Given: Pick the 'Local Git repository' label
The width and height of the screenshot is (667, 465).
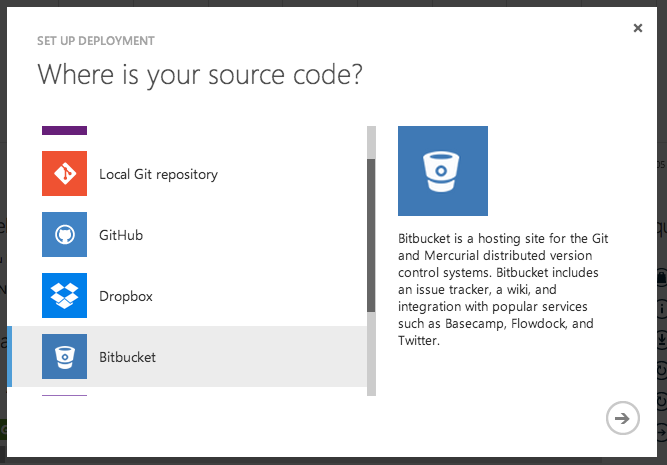Looking at the screenshot, I should click(x=158, y=174).
